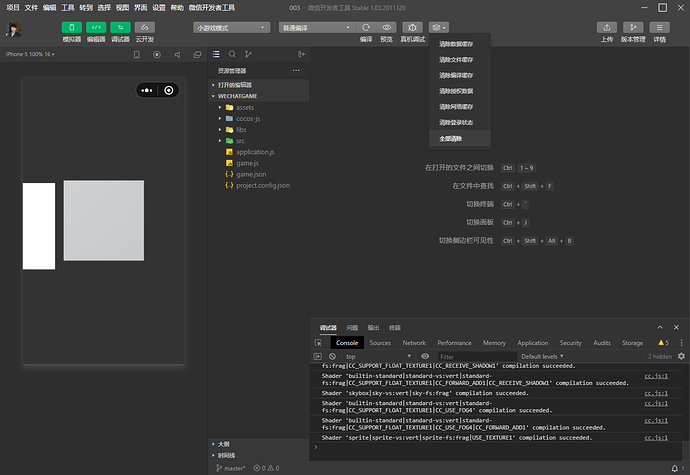Click the preview eye icon
690x475 pixels.
(386, 27)
